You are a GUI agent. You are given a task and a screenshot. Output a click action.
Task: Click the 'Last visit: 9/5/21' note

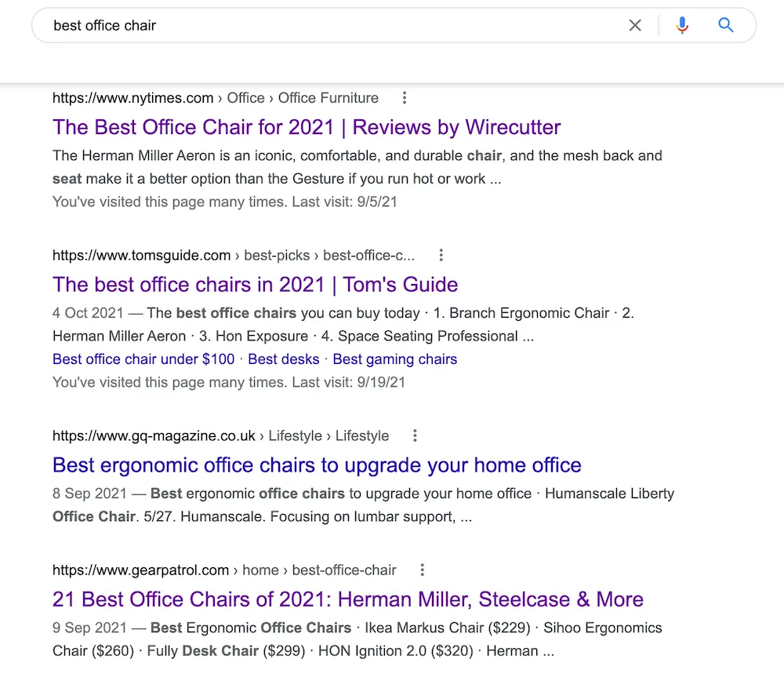tap(344, 202)
